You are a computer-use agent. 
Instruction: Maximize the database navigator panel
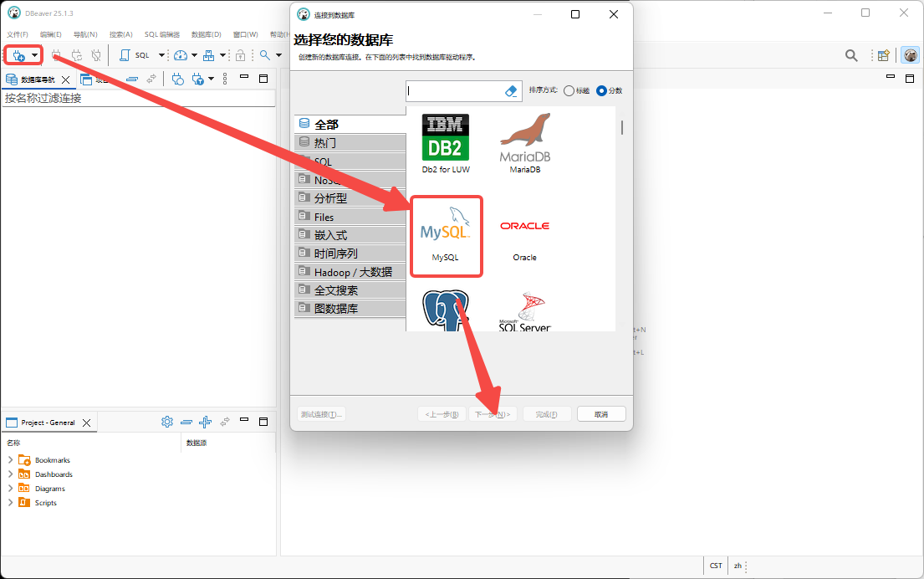pos(263,79)
